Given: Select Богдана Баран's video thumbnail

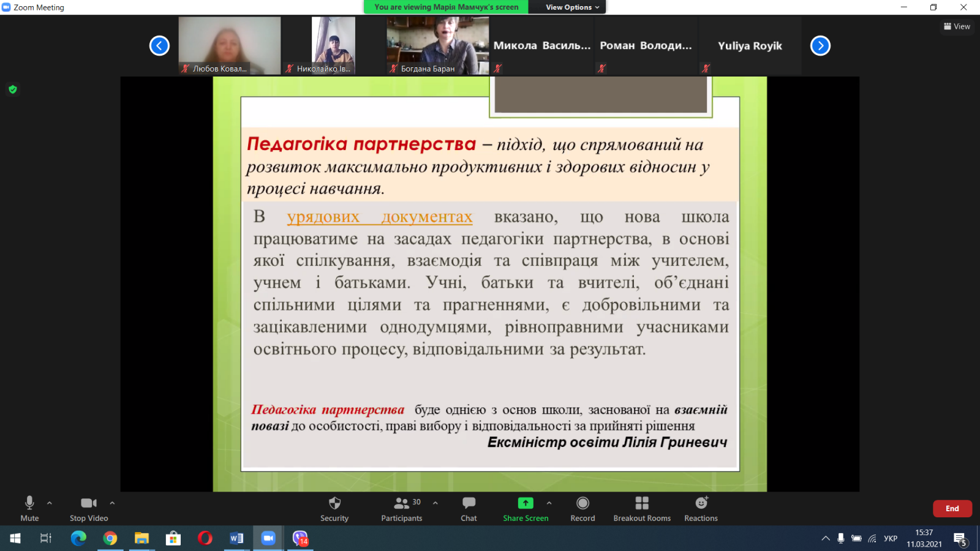Looking at the screenshot, I should (437, 45).
